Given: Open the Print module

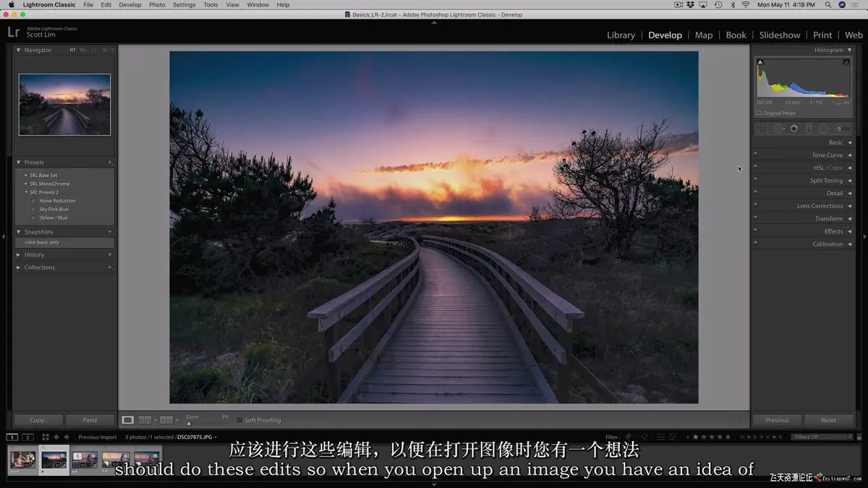Looking at the screenshot, I should pyautogui.click(x=822, y=35).
